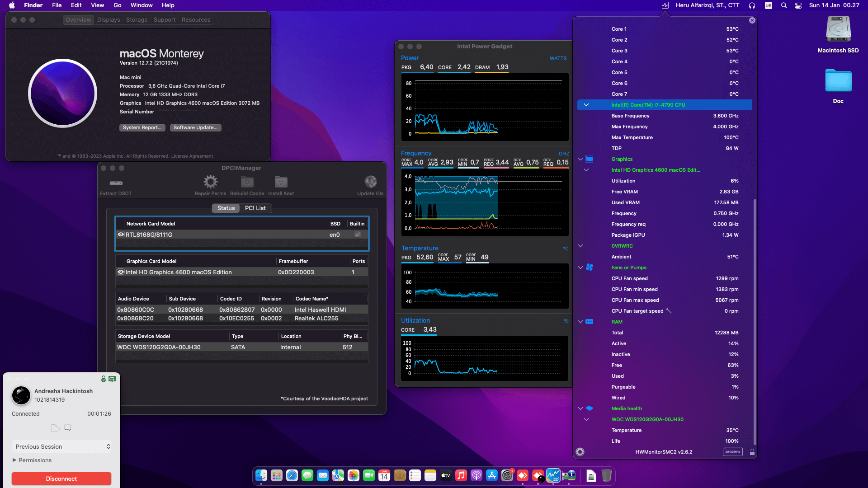
Task: Open HWMonitorSMC2 settings via the gear icon
Action: (x=580, y=451)
